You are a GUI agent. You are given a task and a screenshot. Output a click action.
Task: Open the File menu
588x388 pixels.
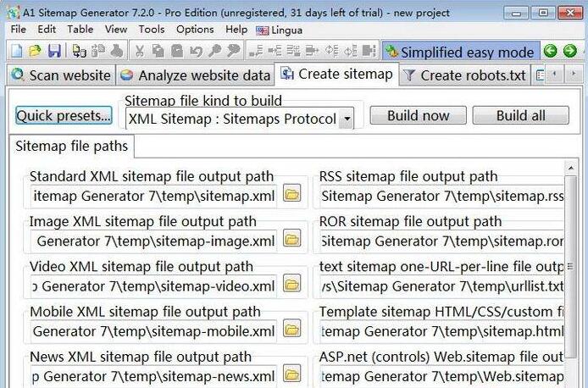[x=19, y=30]
